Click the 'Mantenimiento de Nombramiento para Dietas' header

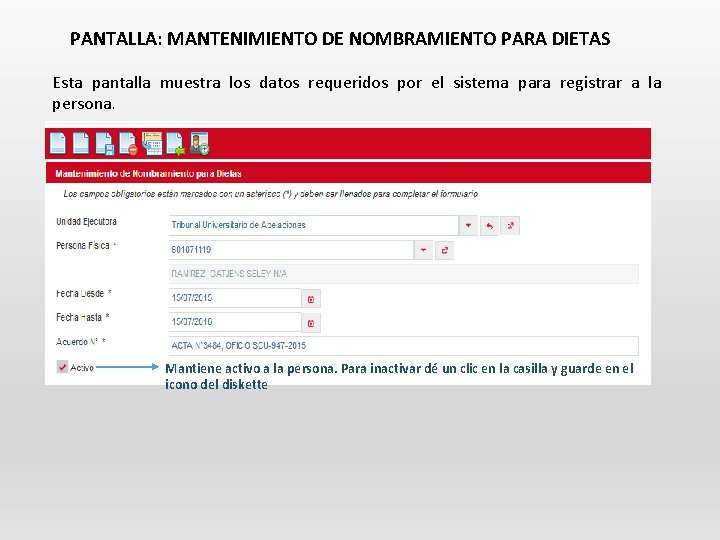(x=148, y=174)
